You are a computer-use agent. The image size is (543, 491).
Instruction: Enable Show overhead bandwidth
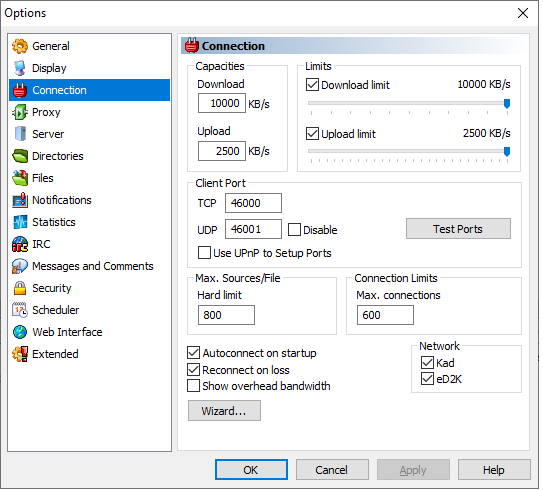(x=194, y=386)
